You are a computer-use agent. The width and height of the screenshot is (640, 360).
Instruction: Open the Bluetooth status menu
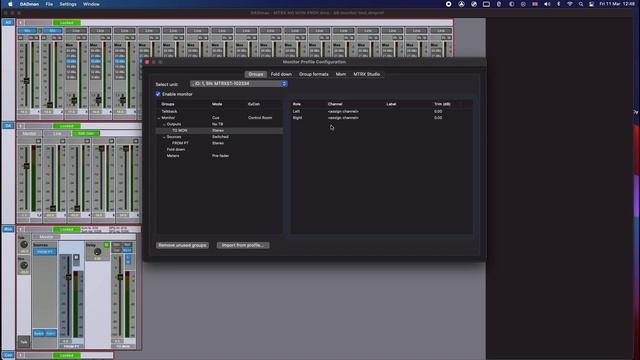pos(558,4)
